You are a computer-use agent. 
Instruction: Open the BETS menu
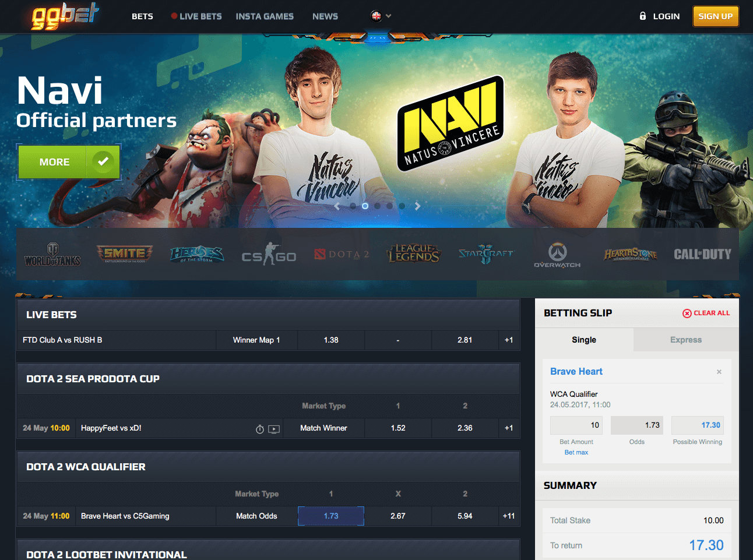click(142, 16)
